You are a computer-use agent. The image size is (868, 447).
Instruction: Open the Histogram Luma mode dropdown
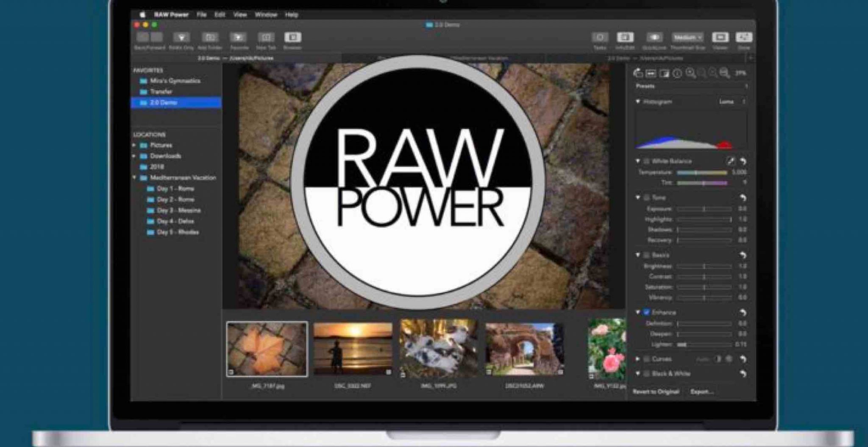coord(732,102)
